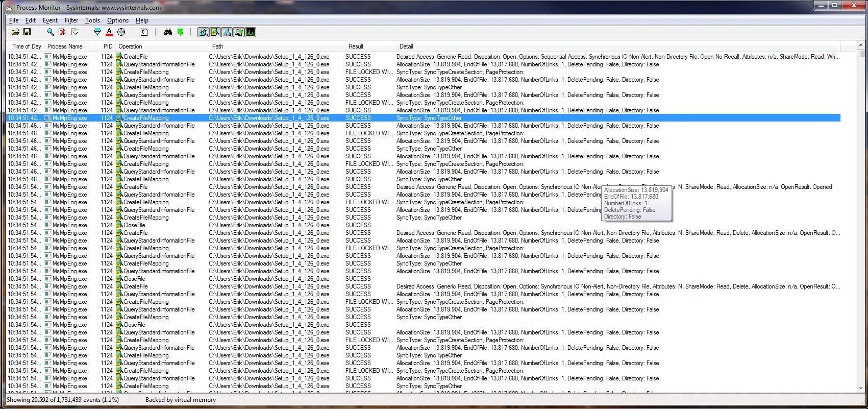The height and width of the screenshot is (409, 868).
Task: Click 'Showing 20,592 of 1,731,439 events' status text
Action: point(63,400)
